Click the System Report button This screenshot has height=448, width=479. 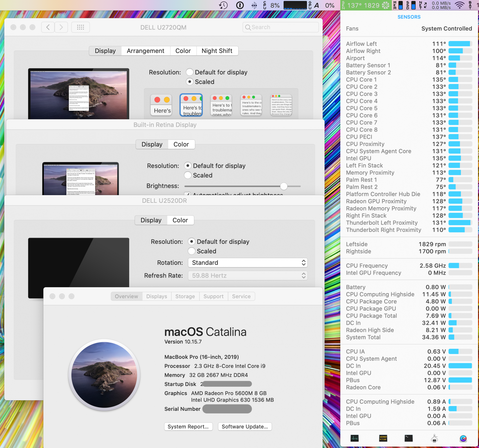tap(188, 426)
